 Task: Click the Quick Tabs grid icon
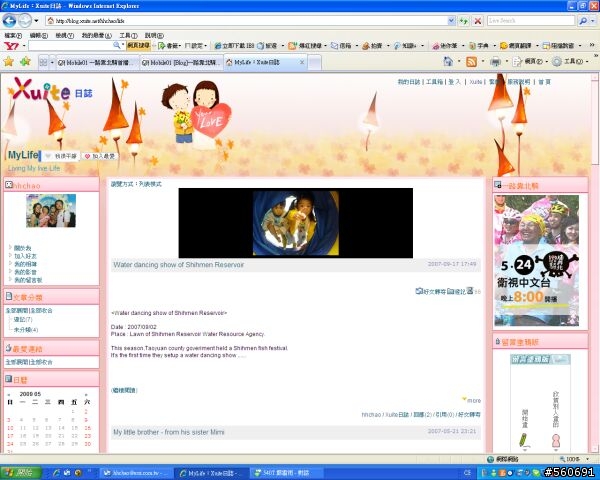[43, 62]
